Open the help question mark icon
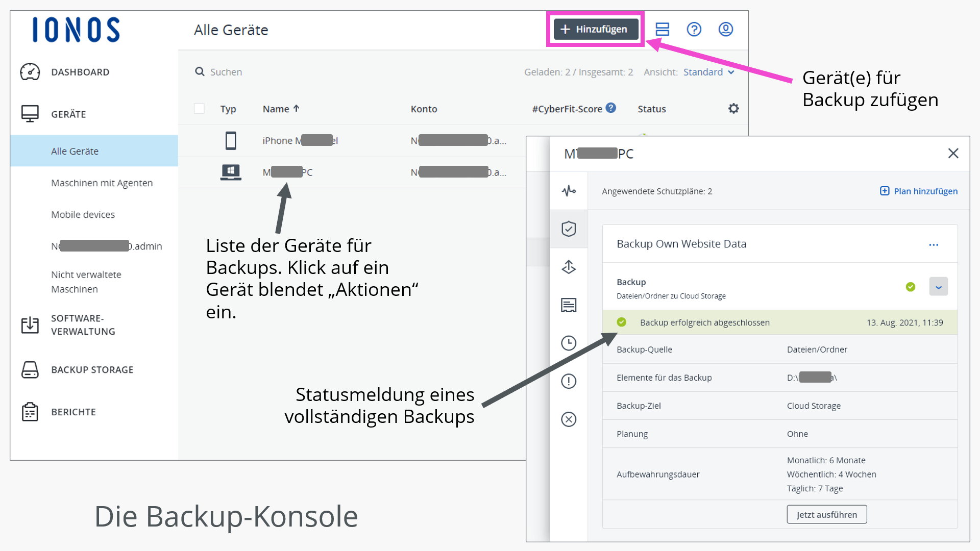Screen dimensions: 980x551 694,29
